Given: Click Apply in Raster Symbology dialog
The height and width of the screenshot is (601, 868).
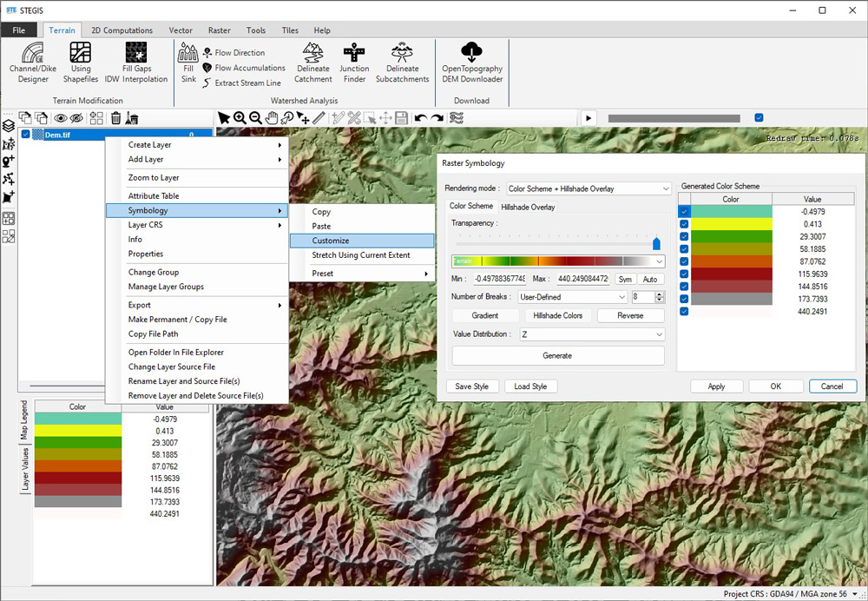Looking at the screenshot, I should click(x=716, y=386).
